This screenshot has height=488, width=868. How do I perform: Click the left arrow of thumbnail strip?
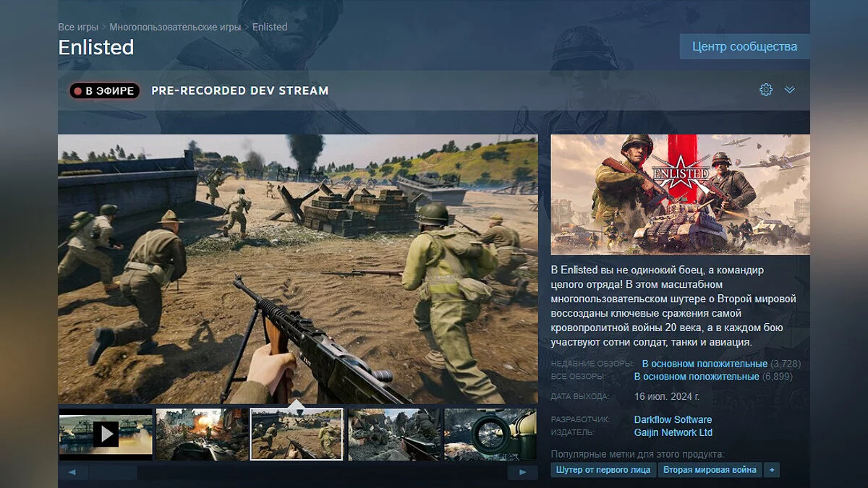click(72, 472)
